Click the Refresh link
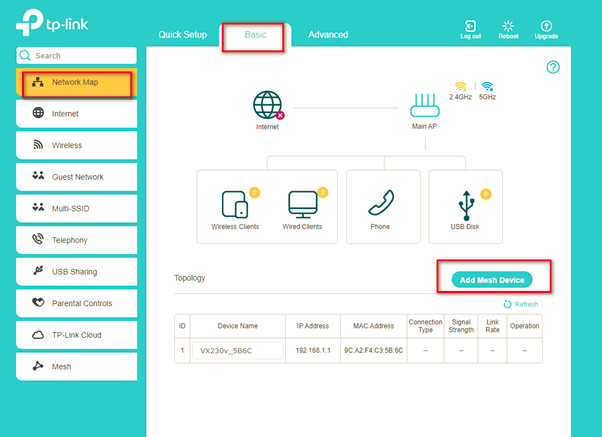This screenshot has width=602, height=437. pyautogui.click(x=521, y=304)
